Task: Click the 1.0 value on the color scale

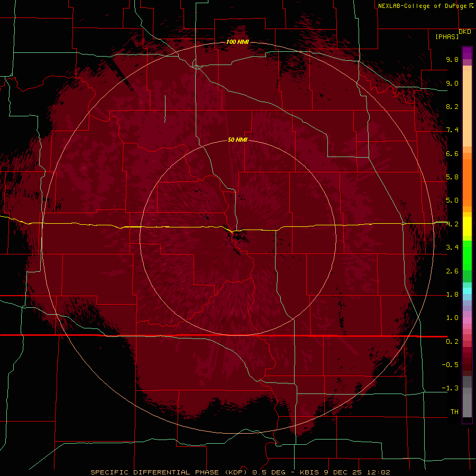Action: (x=452, y=318)
